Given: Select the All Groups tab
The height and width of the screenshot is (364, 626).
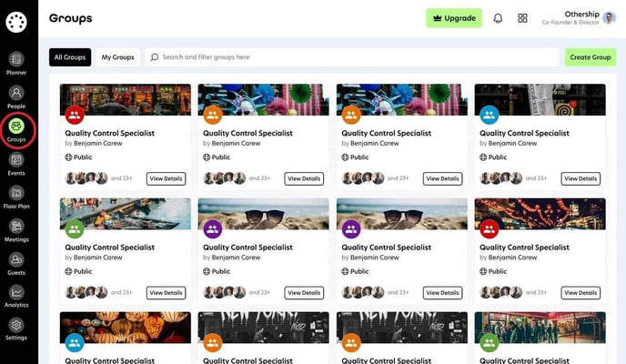Looking at the screenshot, I should click(x=70, y=57).
